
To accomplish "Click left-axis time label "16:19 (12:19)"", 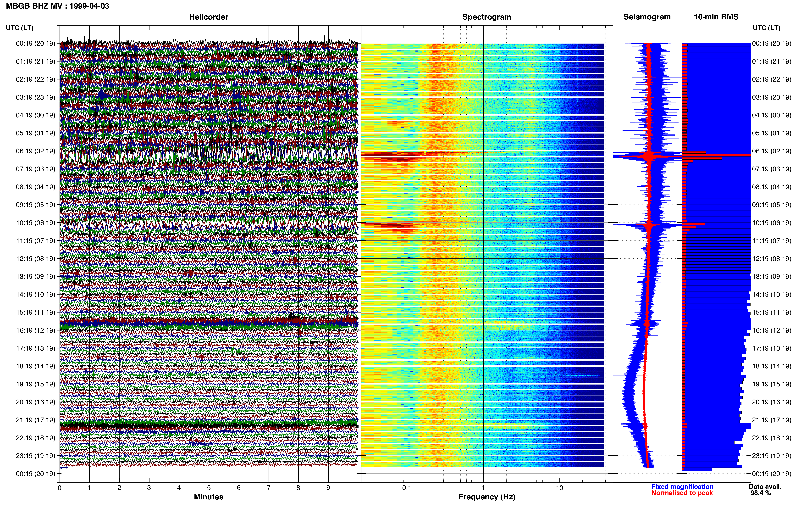I will click(36, 330).
